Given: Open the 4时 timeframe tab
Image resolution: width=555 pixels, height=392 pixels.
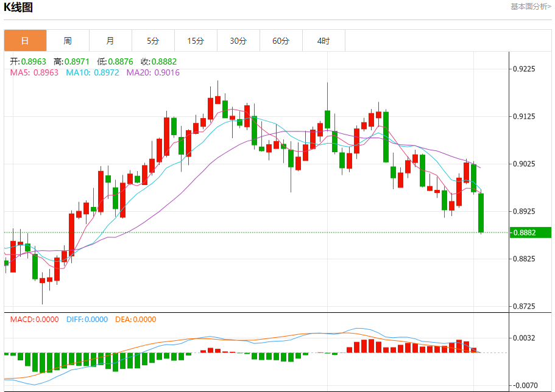Looking at the screenshot, I should 323,41.
